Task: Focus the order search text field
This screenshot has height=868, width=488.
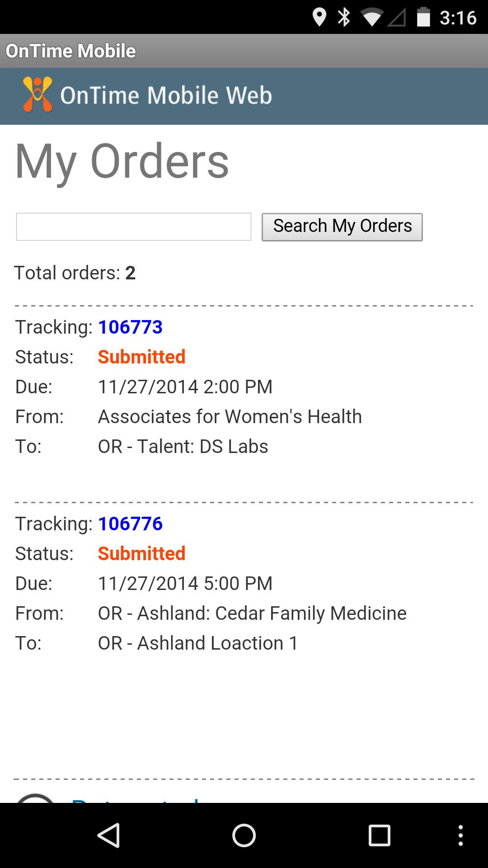Action: [x=133, y=226]
